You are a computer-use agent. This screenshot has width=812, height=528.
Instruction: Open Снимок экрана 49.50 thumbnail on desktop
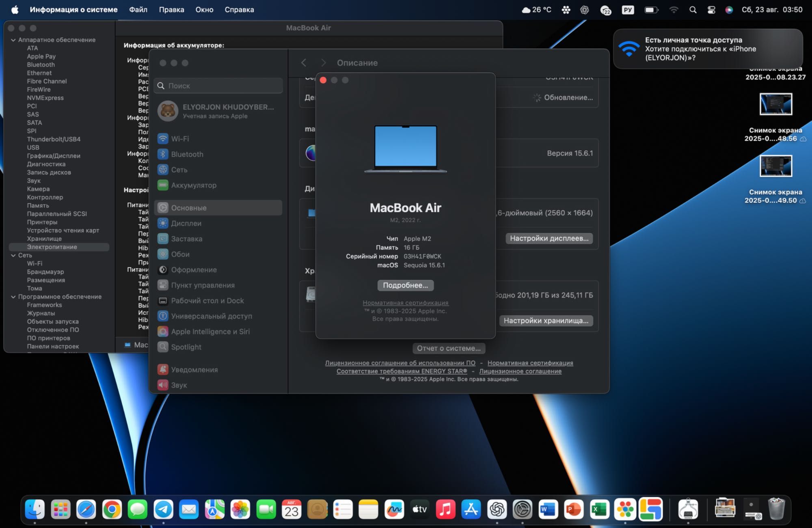[775, 166]
